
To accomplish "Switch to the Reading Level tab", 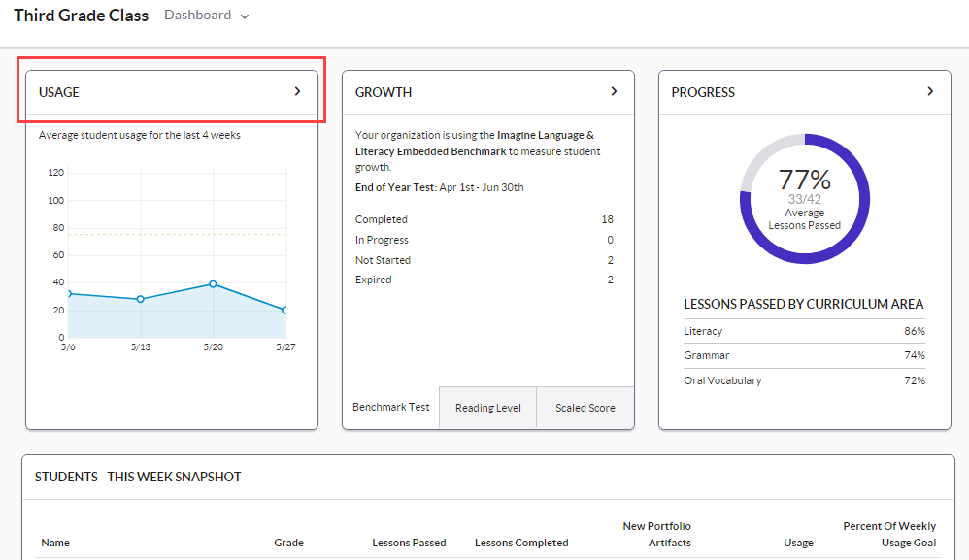I will point(487,408).
